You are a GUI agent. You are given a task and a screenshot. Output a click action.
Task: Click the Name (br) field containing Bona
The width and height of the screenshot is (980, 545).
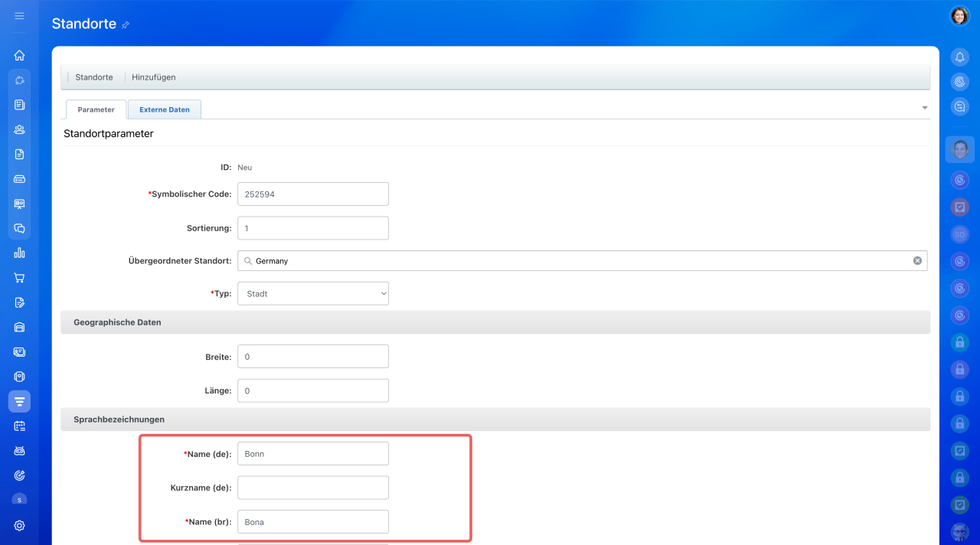[x=313, y=522]
